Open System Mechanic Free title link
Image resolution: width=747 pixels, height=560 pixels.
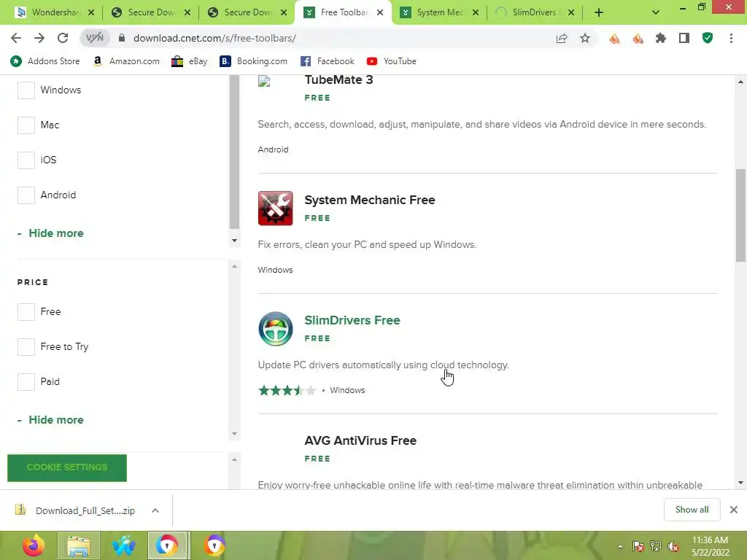click(370, 200)
